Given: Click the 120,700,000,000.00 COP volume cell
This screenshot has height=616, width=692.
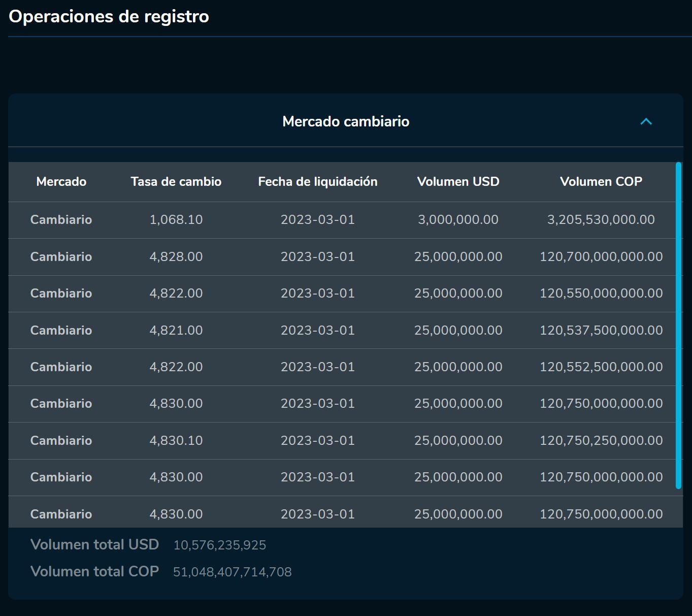Looking at the screenshot, I should tap(601, 257).
